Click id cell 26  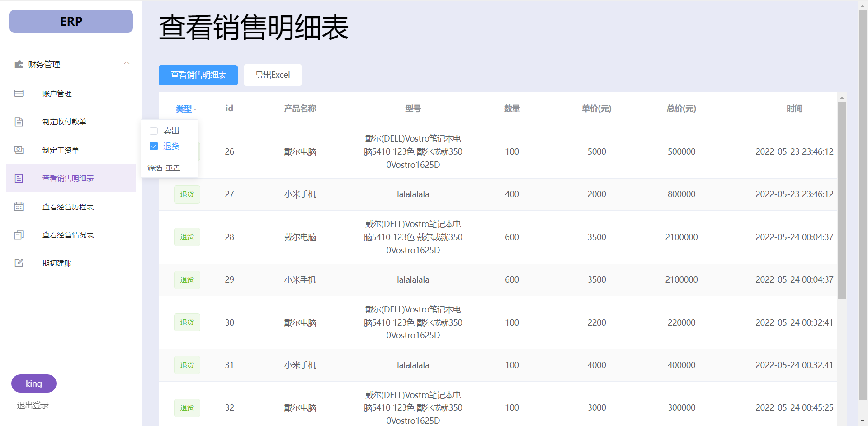tap(230, 152)
